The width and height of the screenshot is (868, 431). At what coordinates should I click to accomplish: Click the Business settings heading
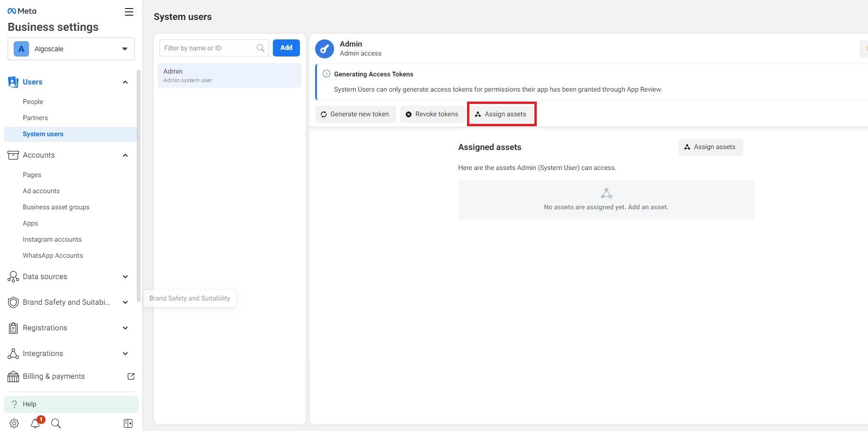tap(53, 27)
